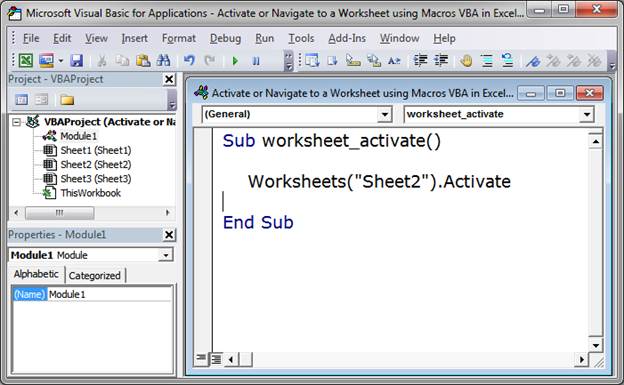This screenshot has height=385, width=624.
Task: Click the Previous Bookmark icon
Action: coord(573,61)
